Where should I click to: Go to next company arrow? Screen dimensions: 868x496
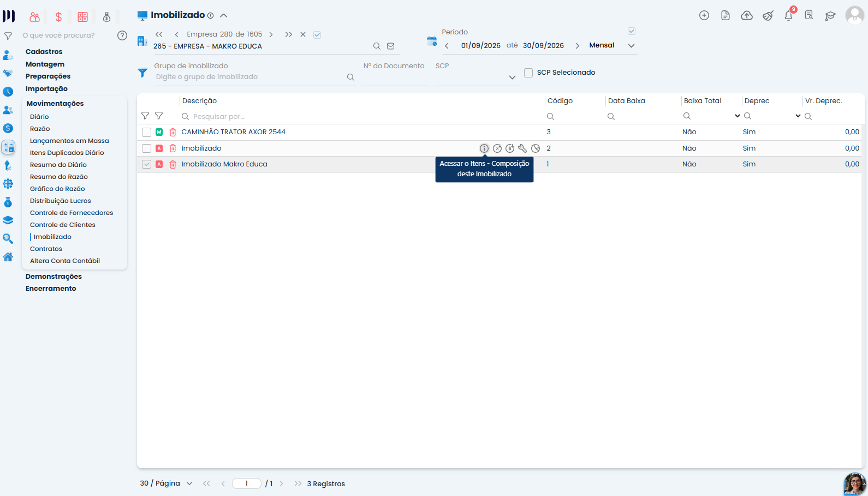[x=271, y=34]
